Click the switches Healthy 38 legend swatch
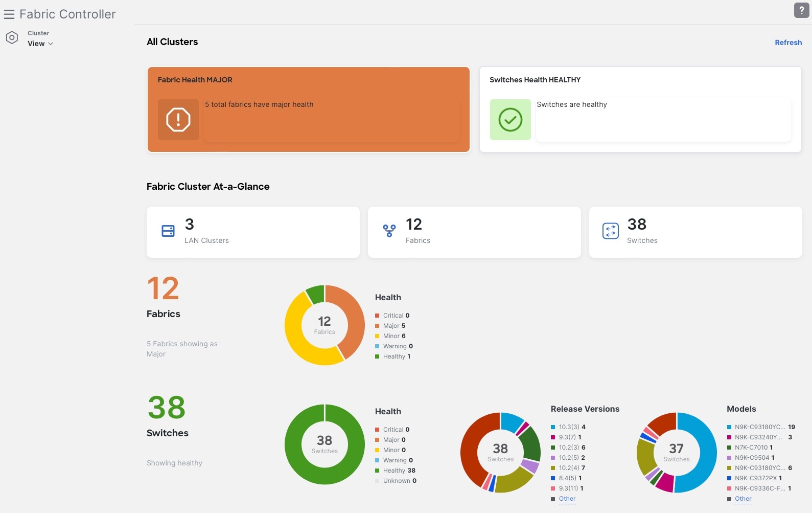Viewport: 812px width, 513px height. click(377, 471)
